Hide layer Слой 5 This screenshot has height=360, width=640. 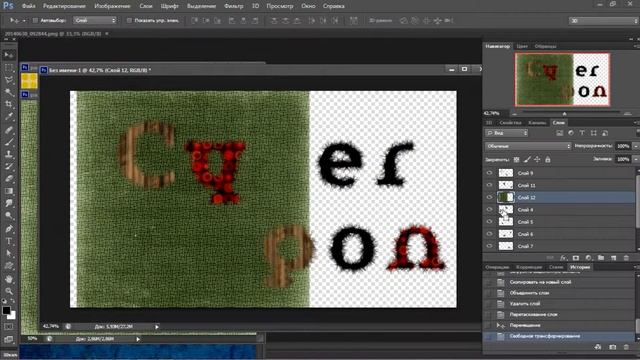[489, 222]
